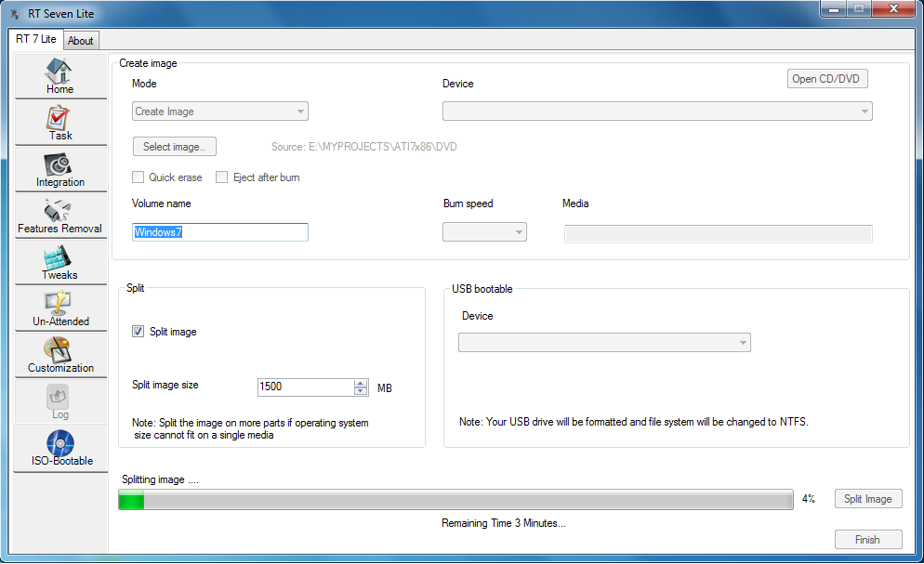Image resolution: width=924 pixels, height=564 pixels.
Task: Open the Mode dropdown showing Create Image
Action: click(x=219, y=111)
